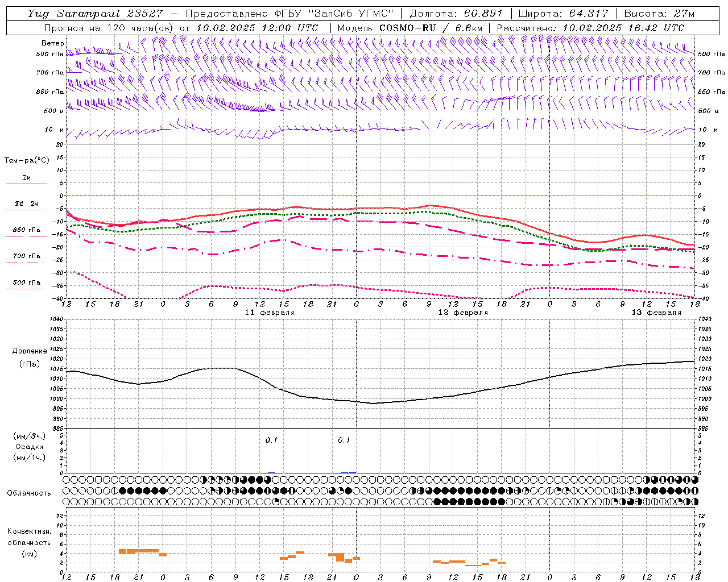728x582 pixels.
Task: Click the pink dotted 500 гПа legend line sample
Action: pos(26,289)
